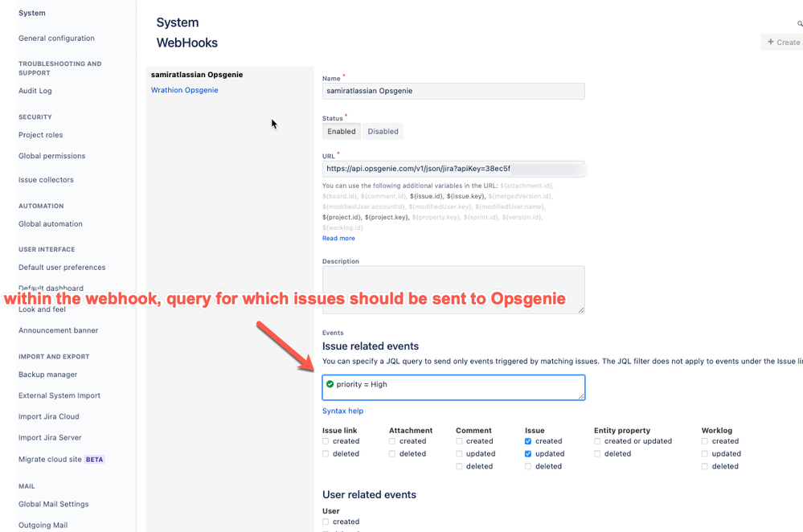This screenshot has height=532, width=803.
Task: Check Issue link created checkbox
Action: click(x=326, y=441)
